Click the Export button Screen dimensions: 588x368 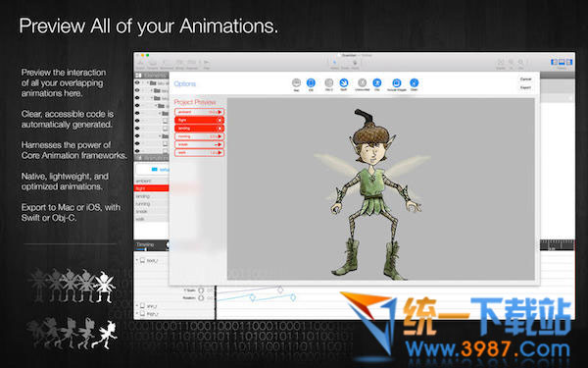coord(525,87)
